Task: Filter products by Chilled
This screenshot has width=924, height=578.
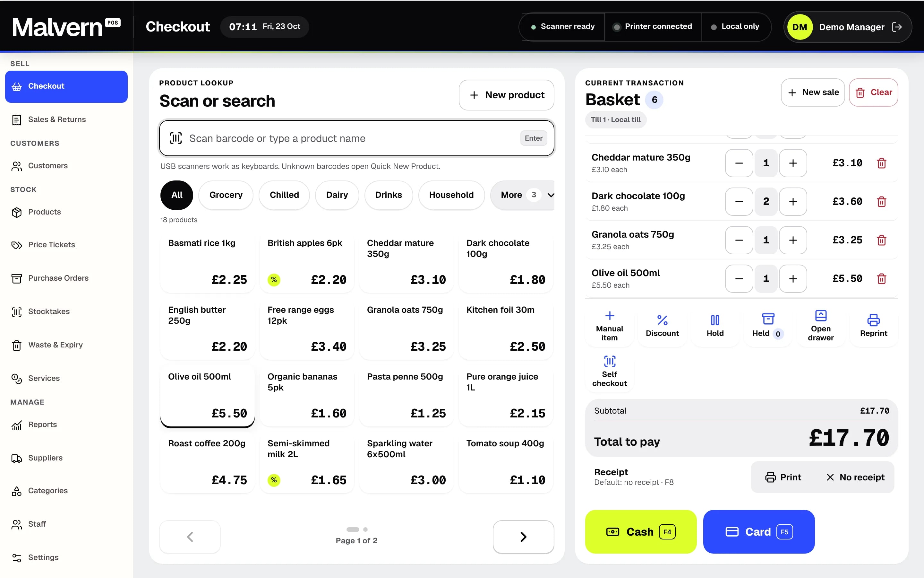Action: pos(284,195)
